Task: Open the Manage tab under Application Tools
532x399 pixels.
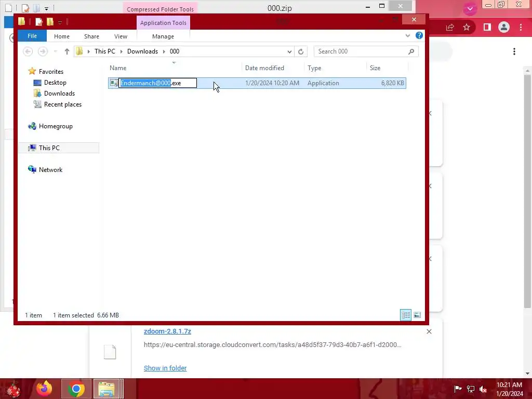Action: (163, 36)
